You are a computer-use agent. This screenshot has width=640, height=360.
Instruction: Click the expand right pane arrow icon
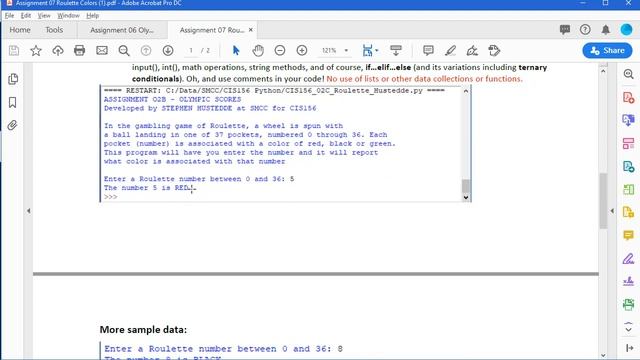tap(629, 348)
